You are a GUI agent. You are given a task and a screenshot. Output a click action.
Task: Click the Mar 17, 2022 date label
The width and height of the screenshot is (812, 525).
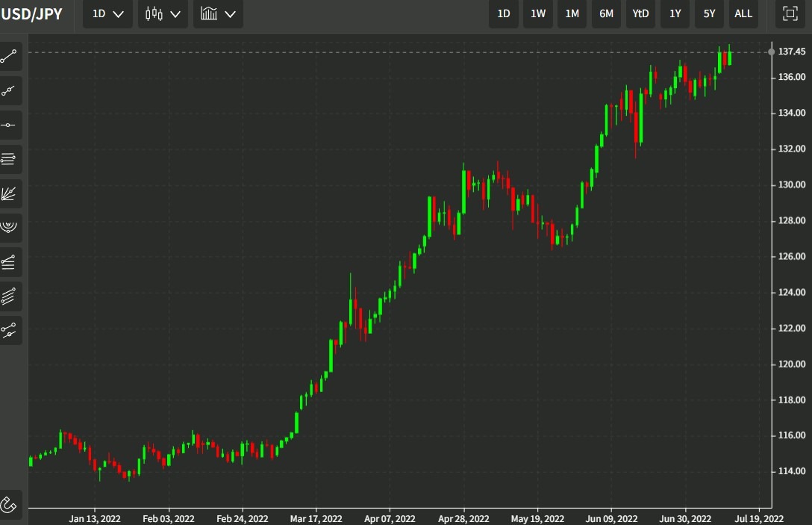[316, 519]
